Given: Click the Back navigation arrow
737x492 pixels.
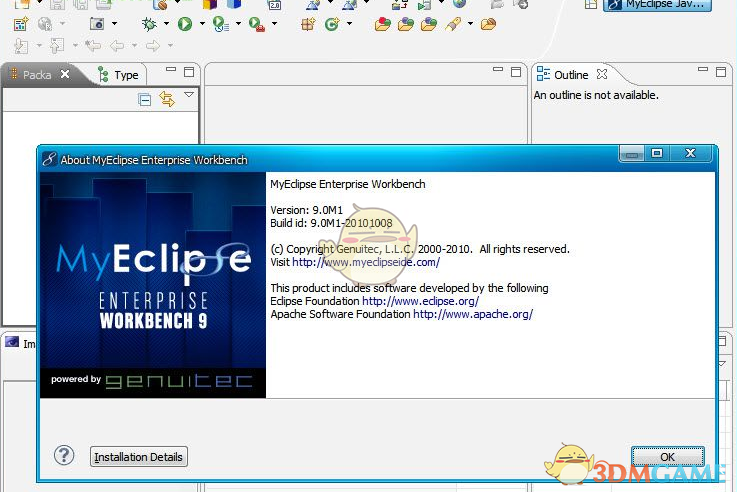Looking at the screenshot, I should (x=117, y=46).
